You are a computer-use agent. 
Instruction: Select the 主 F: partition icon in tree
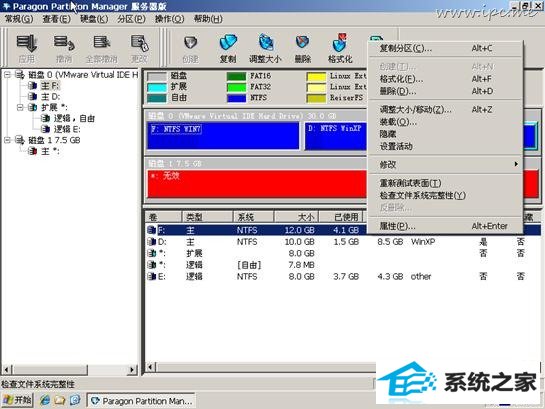pos(33,85)
